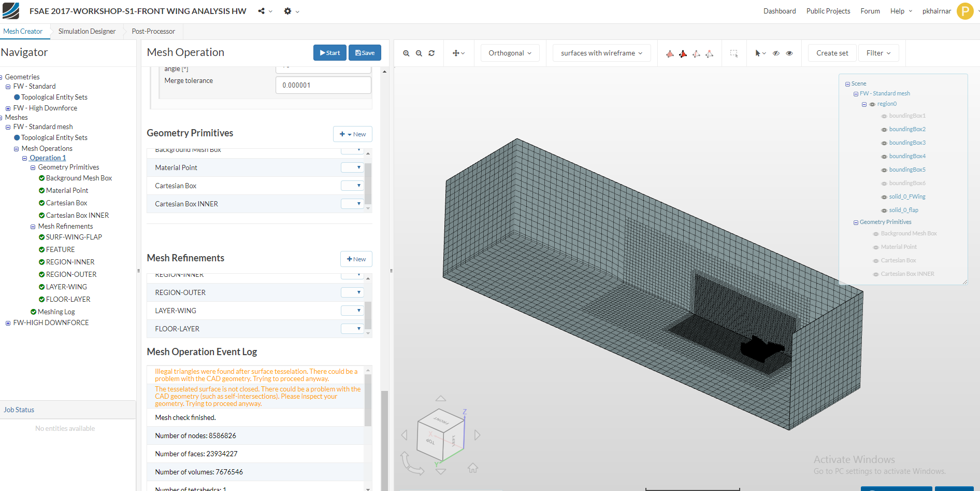Viewport: 980px width, 491px height.
Task: Click the show all eye icon
Action: point(789,53)
